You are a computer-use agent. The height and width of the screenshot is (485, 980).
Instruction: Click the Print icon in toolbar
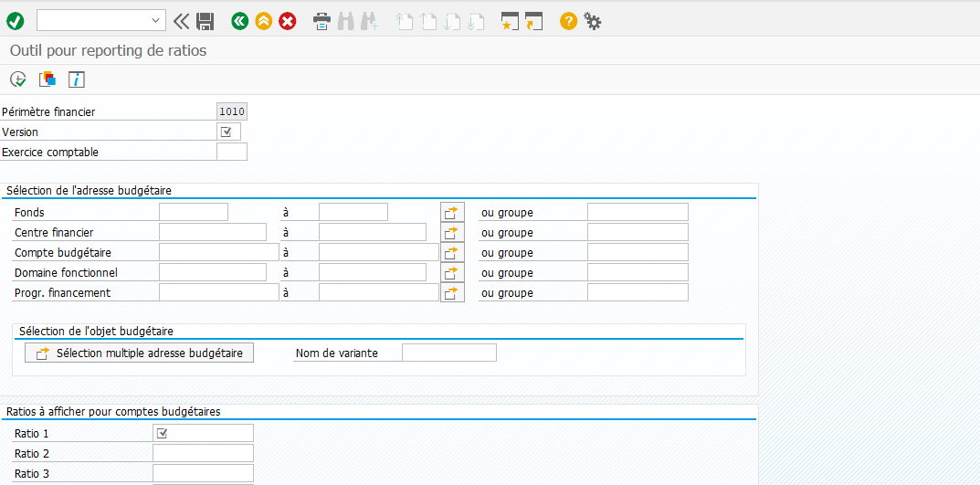click(x=321, y=20)
